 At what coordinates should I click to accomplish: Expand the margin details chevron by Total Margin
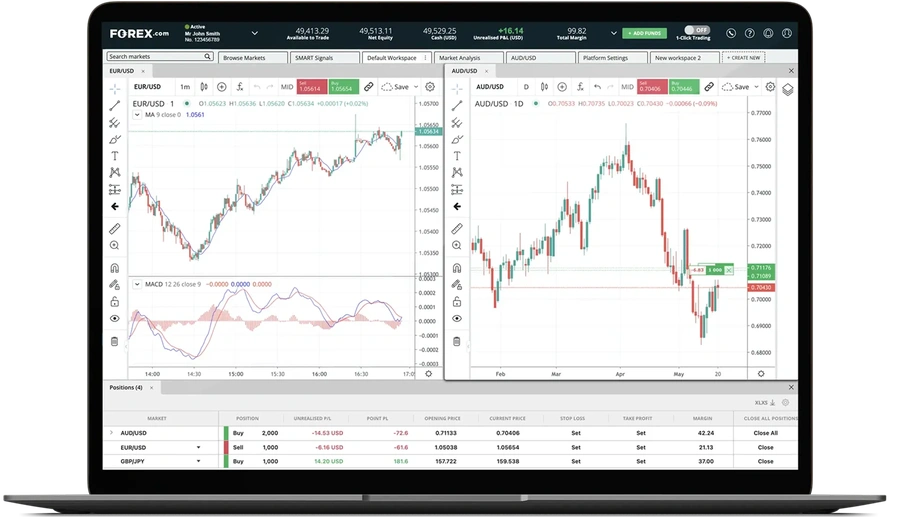(614, 33)
